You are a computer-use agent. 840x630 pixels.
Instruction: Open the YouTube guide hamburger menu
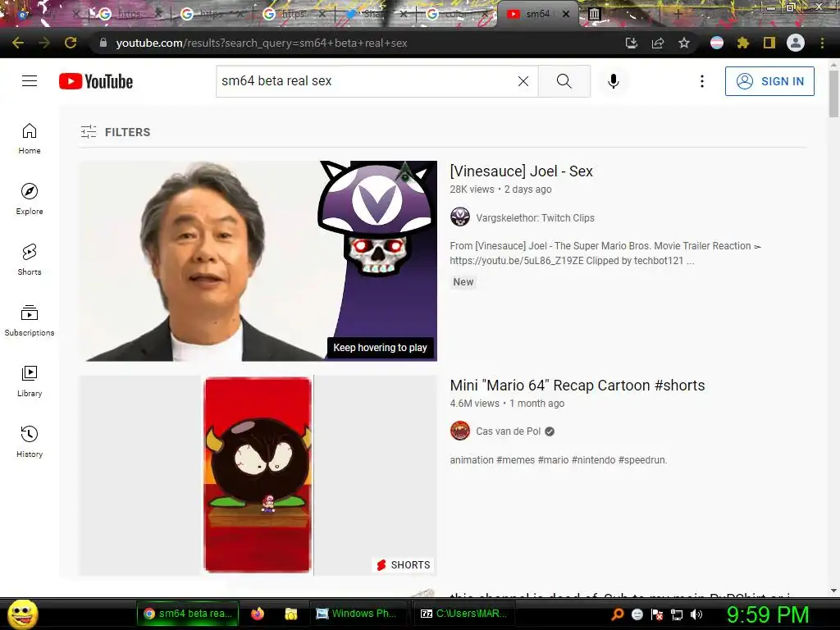tap(30, 81)
